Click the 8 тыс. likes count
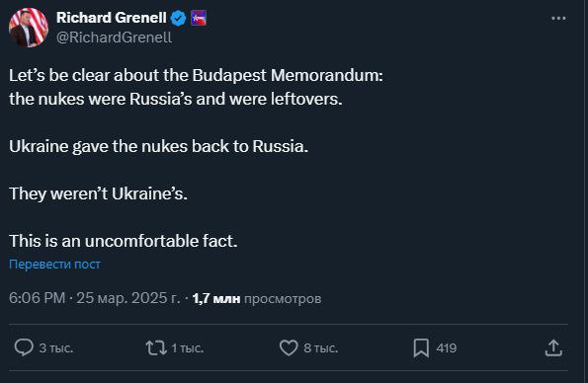588x383 pixels. 321,348
